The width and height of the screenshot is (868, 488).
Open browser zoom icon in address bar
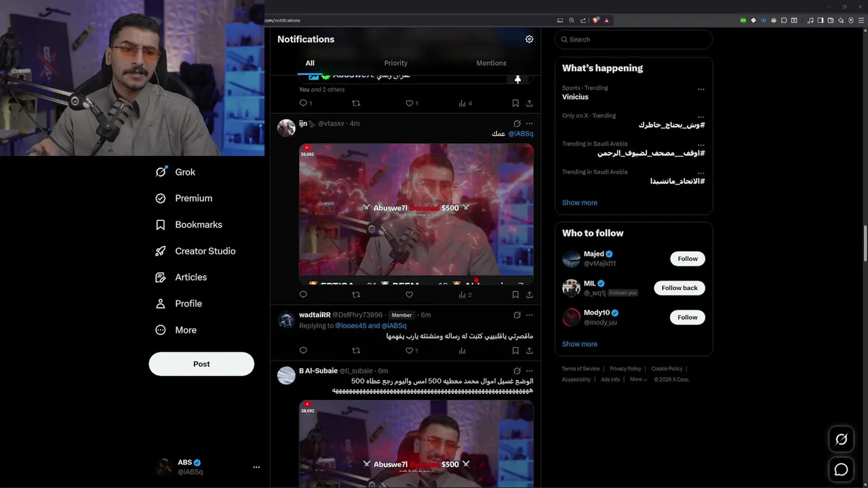[x=572, y=20]
